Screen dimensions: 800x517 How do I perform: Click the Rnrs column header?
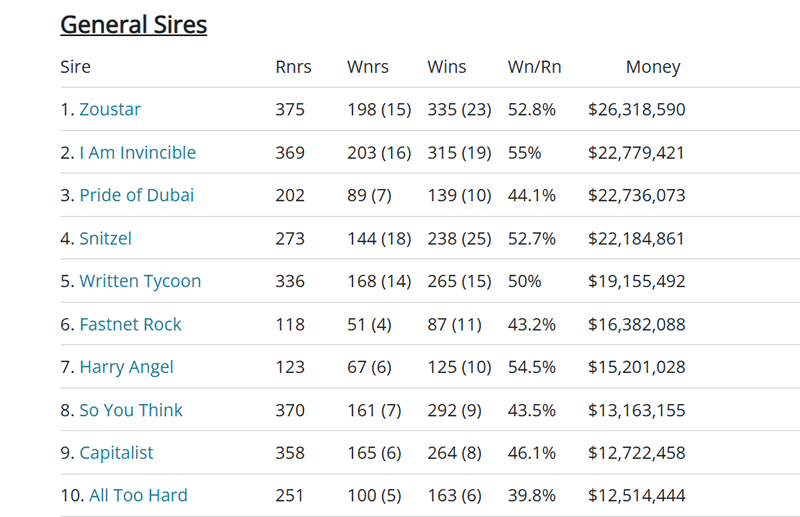[x=293, y=67]
